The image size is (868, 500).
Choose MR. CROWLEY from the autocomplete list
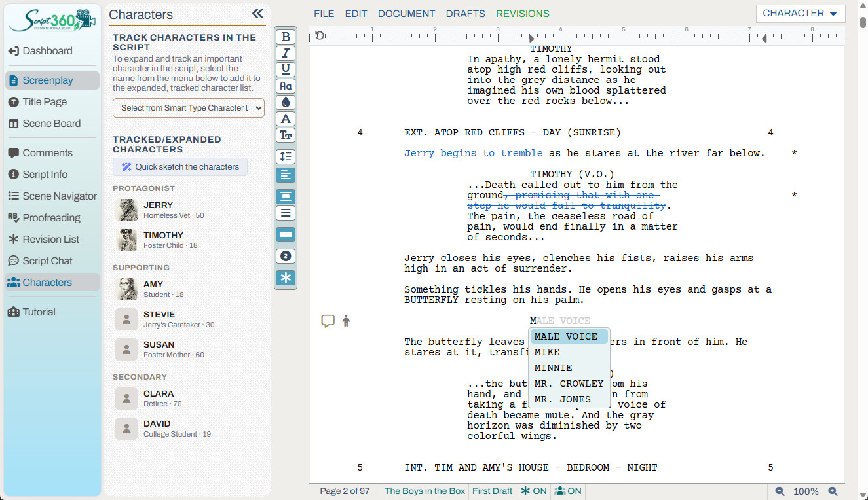pos(569,384)
